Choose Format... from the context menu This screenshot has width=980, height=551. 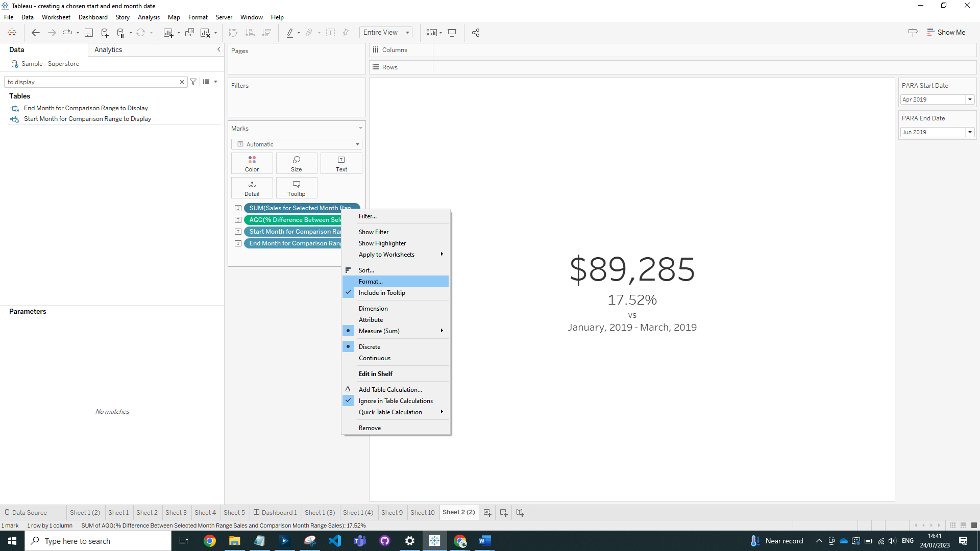(x=371, y=282)
